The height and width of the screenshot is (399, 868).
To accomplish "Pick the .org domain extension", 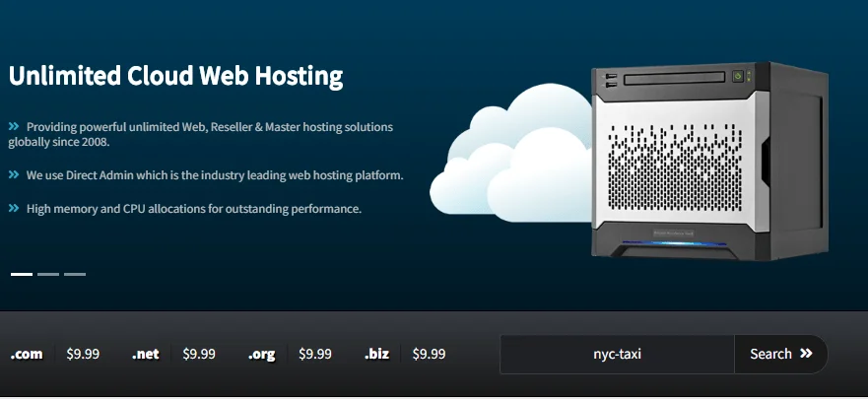I will pos(261,354).
